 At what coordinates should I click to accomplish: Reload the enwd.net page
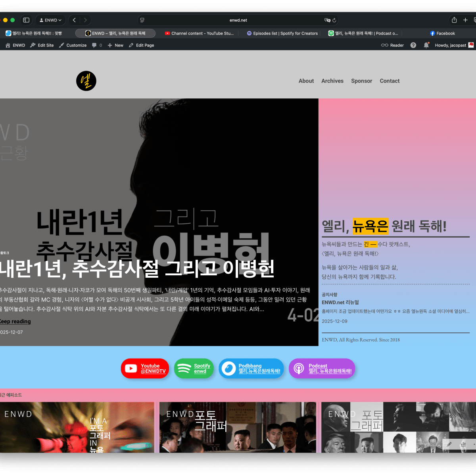334,20
